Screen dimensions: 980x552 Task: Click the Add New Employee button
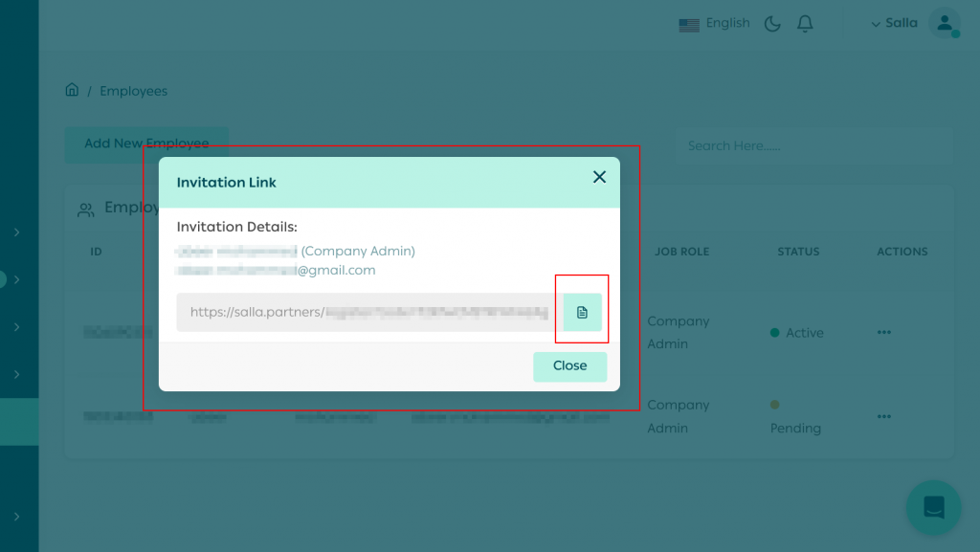click(146, 144)
